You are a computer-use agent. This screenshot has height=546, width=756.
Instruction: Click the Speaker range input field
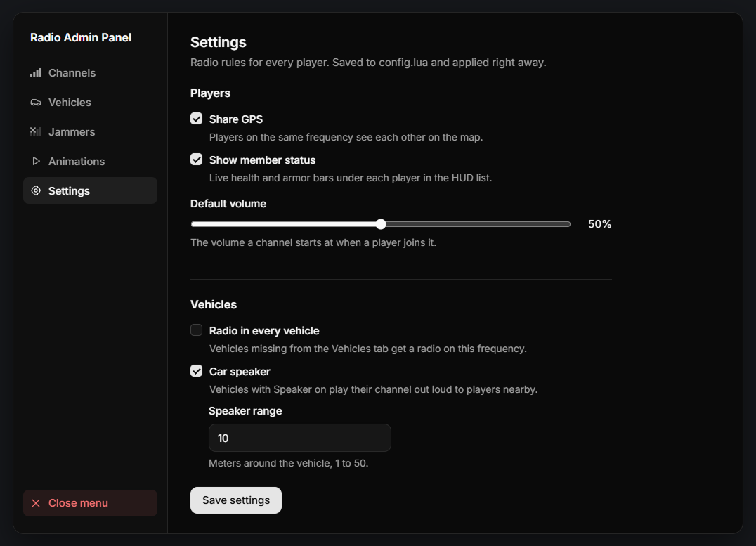(x=300, y=438)
